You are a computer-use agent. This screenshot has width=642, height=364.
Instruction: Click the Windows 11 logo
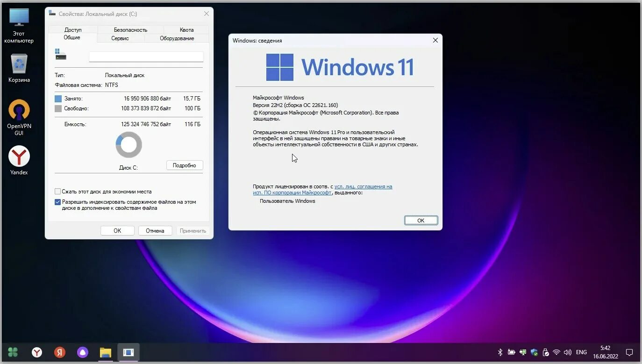[x=340, y=67]
